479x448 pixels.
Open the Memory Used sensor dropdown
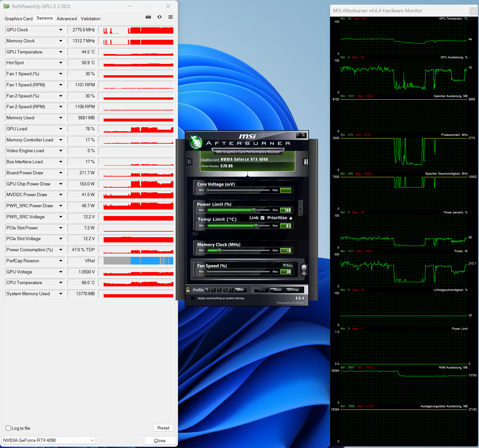point(61,118)
